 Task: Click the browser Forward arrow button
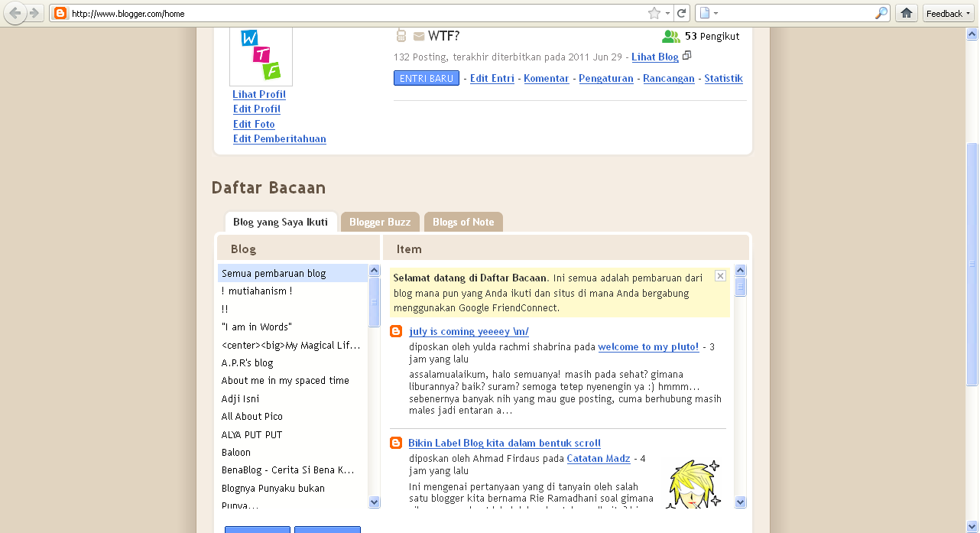tap(34, 13)
